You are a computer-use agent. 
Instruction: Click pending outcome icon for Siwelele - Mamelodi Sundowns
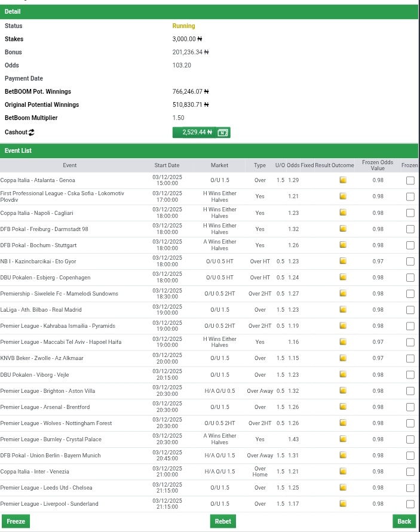click(x=343, y=293)
